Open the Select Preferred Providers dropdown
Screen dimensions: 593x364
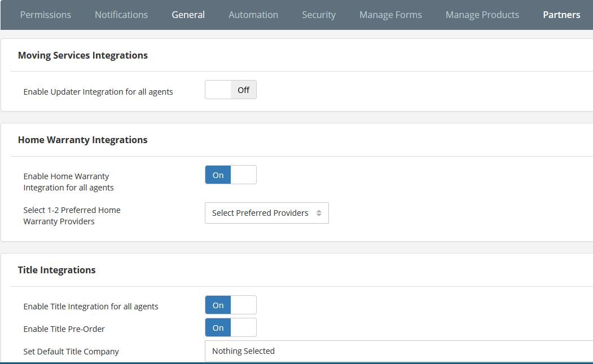click(266, 213)
